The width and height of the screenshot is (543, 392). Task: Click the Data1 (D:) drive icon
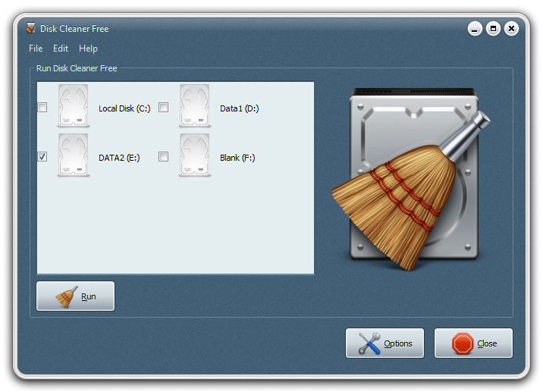point(195,106)
